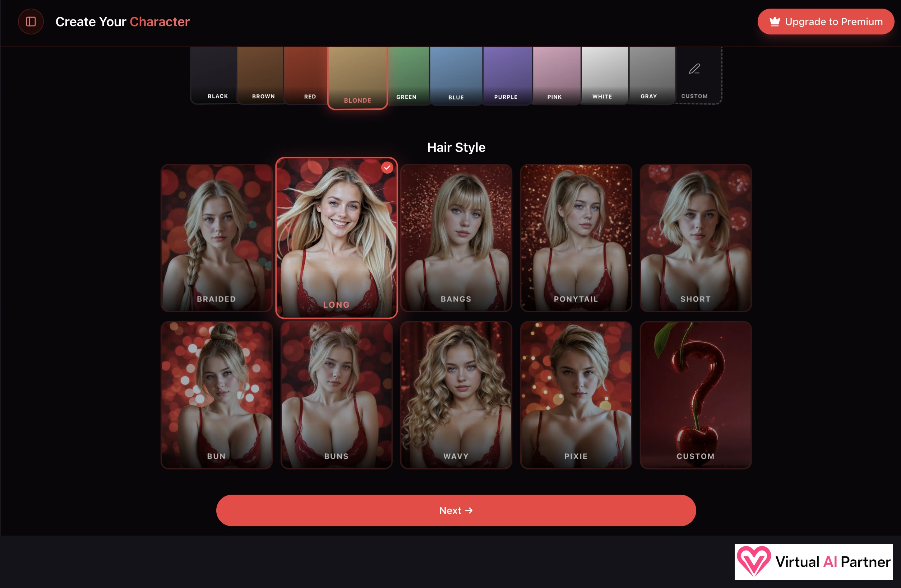The width and height of the screenshot is (901, 588).
Task: Pick the Blue hair color swatch
Action: pos(456,75)
